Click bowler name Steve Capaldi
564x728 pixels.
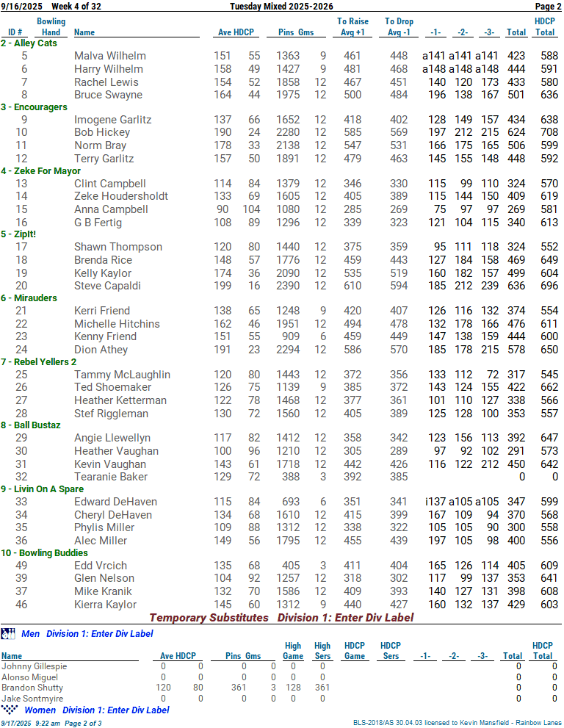108,286
